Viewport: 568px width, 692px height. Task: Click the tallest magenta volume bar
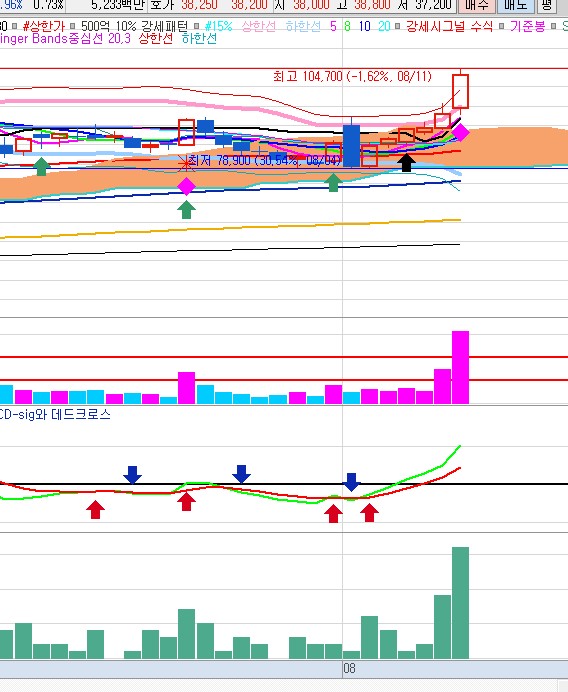(x=460, y=367)
